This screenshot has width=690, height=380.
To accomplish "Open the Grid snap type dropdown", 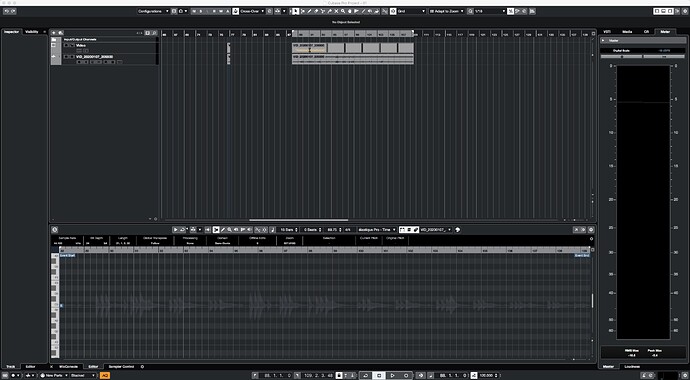I will [x=411, y=11].
